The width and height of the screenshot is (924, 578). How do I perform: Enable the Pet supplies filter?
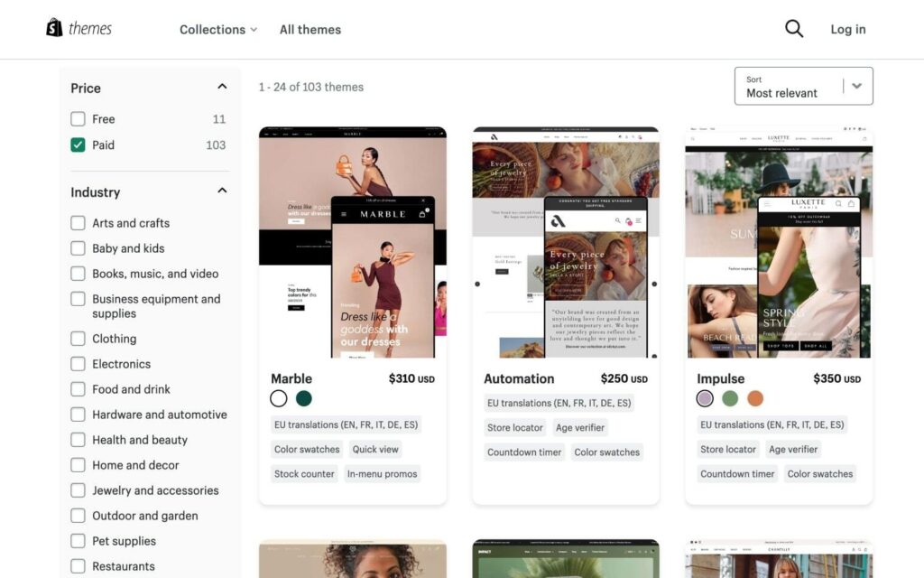[78, 541]
